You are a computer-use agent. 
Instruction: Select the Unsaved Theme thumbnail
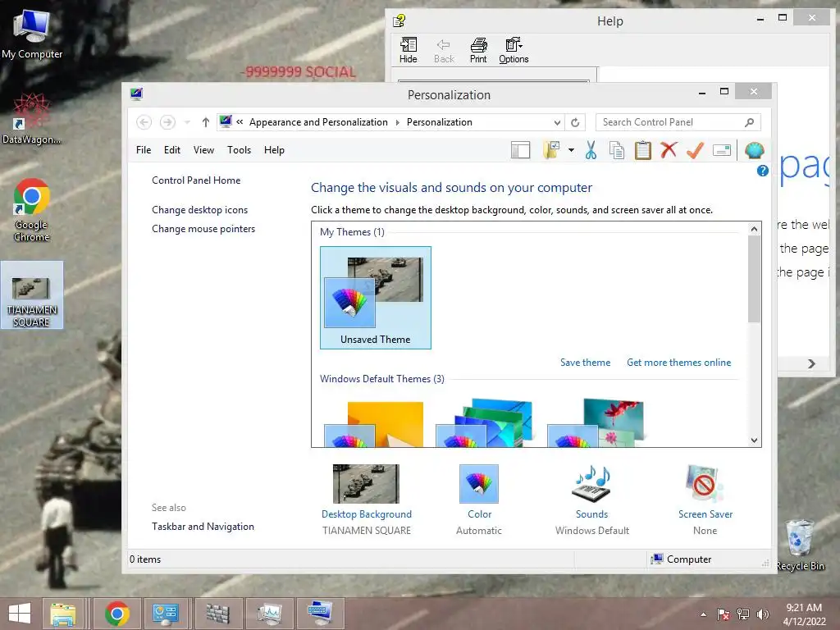[376, 298]
